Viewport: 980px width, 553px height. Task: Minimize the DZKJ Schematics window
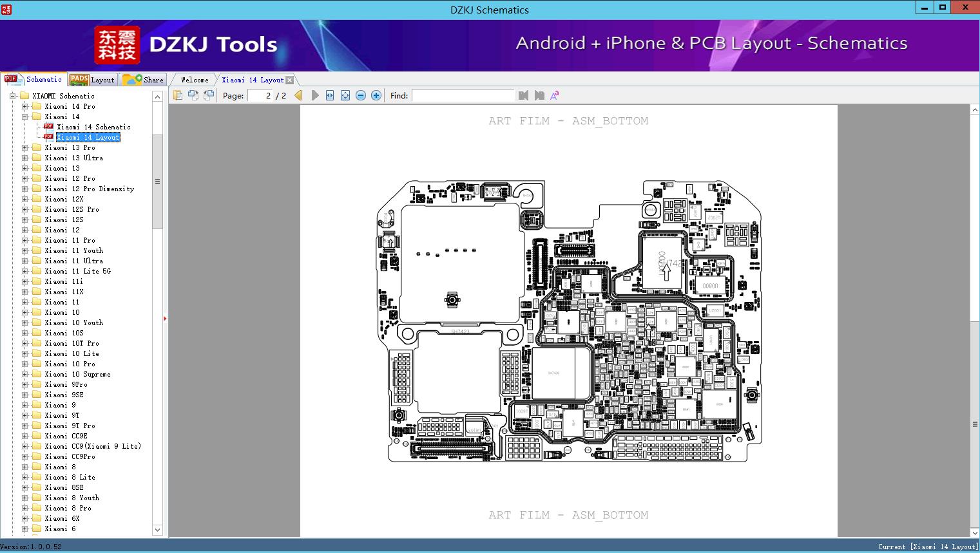(925, 8)
